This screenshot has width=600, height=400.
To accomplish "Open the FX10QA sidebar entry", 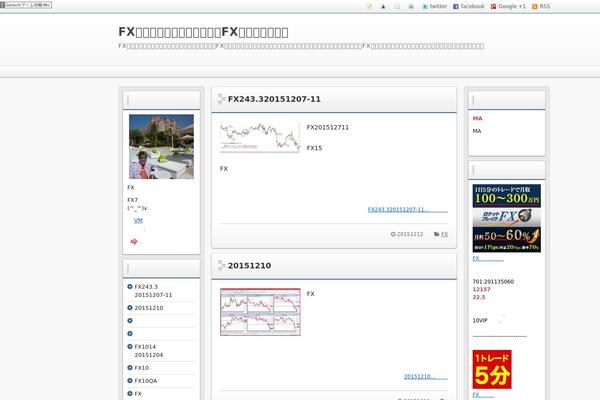I will tap(146, 381).
